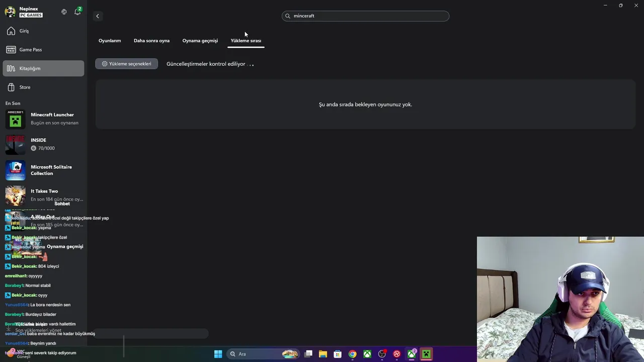Open Task View on the taskbar
Viewport: 644px width, 362px height.
[x=308, y=354]
